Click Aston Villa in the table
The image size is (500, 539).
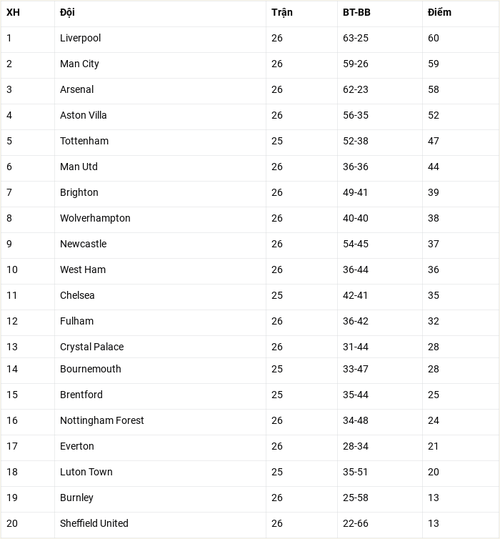(83, 115)
